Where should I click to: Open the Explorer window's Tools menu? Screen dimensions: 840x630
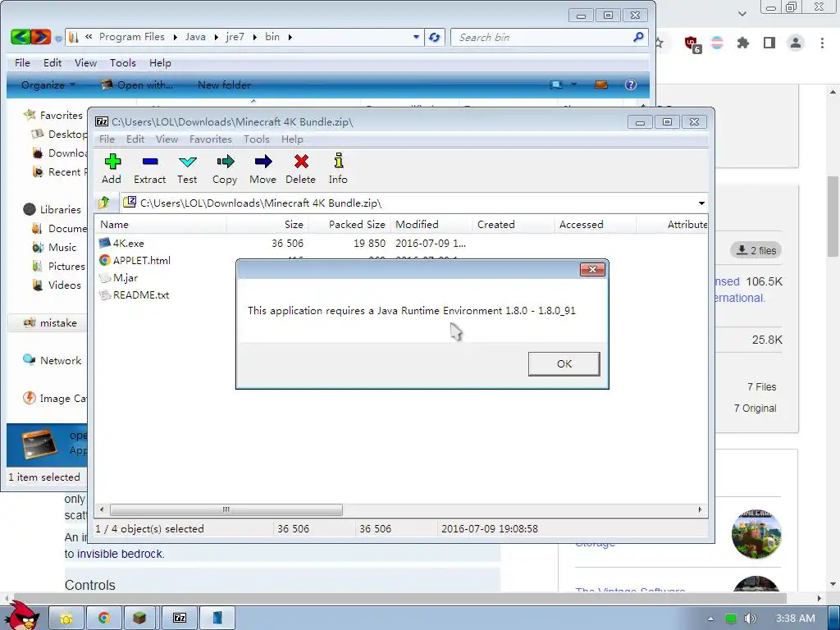[123, 63]
